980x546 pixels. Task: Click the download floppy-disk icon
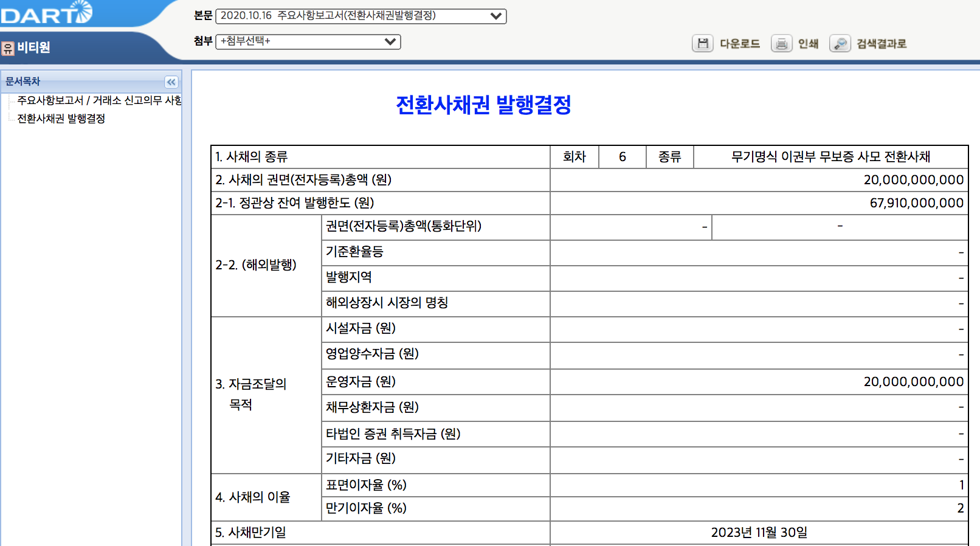pyautogui.click(x=703, y=43)
